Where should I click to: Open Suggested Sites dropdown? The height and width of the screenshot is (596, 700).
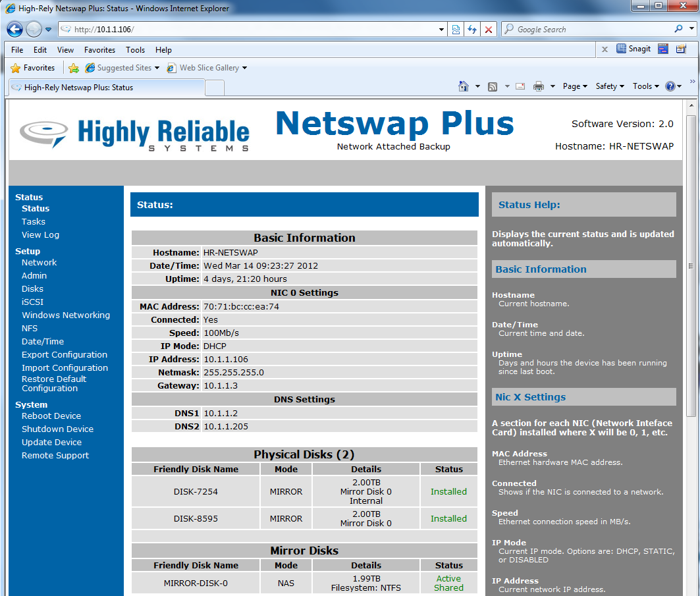pyautogui.click(x=122, y=68)
